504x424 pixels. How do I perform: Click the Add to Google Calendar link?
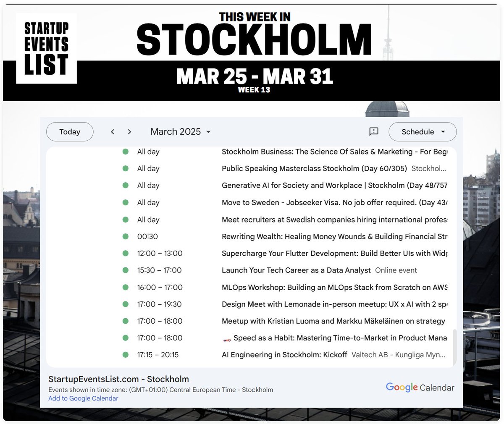pyautogui.click(x=83, y=398)
